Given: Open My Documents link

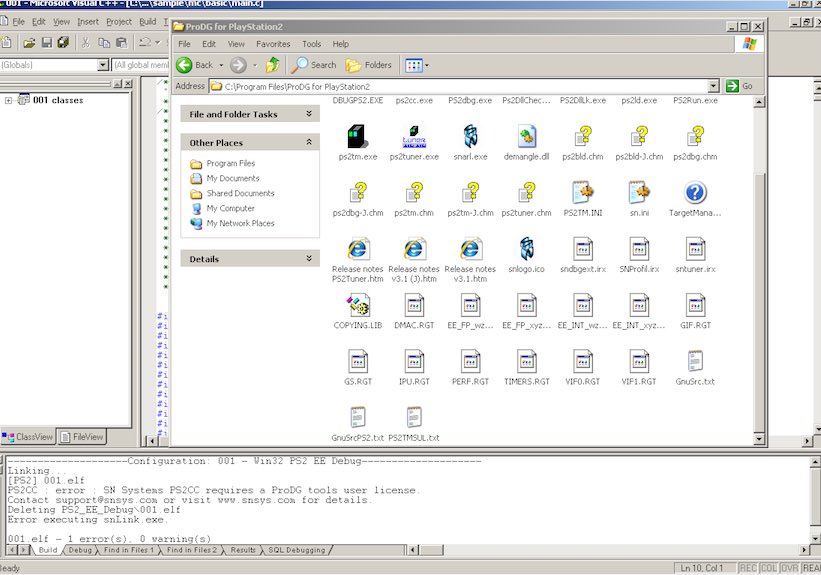Looking at the screenshot, I should pyautogui.click(x=233, y=178).
